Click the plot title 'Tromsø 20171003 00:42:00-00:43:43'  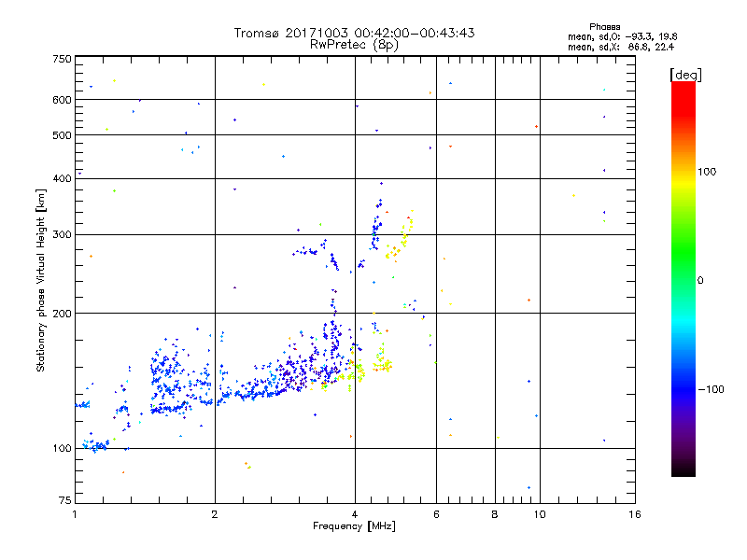[x=354, y=33]
